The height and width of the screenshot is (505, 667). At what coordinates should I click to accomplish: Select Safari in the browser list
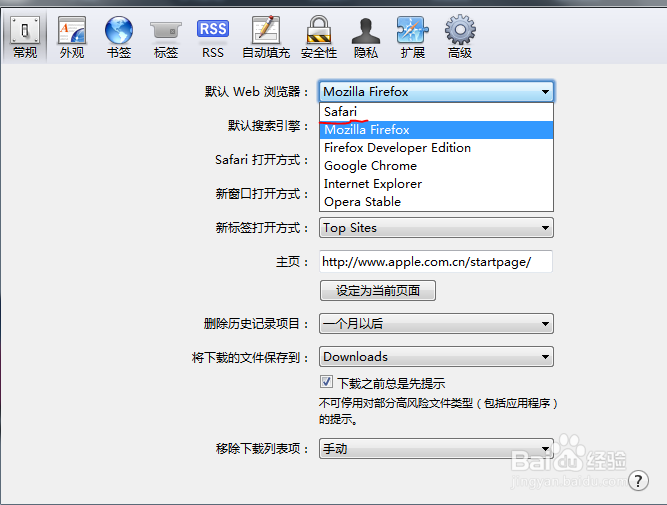coord(436,112)
